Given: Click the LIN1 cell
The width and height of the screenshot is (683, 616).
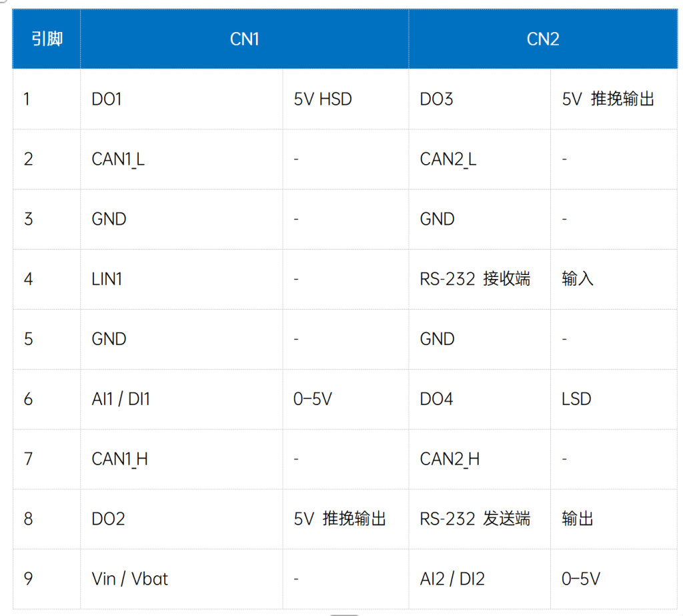Looking at the screenshot, I should click(107, 279).
